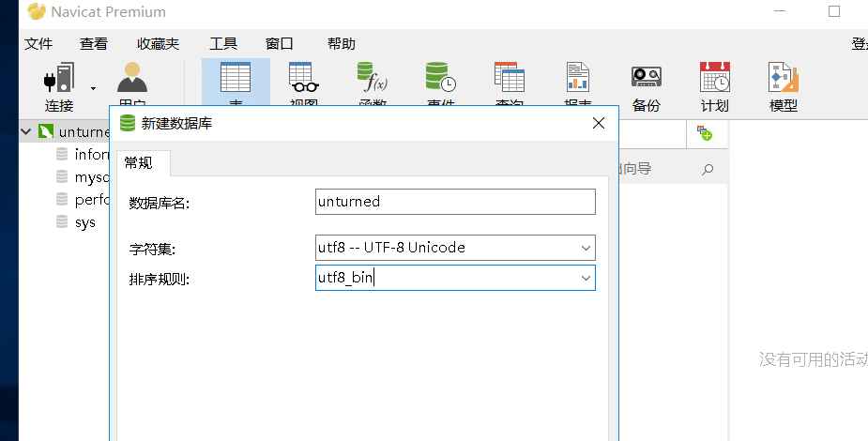Click the connection icon's dropdown arrow
This screenshot has height=441, width=868.
click(x=93, y=88)
